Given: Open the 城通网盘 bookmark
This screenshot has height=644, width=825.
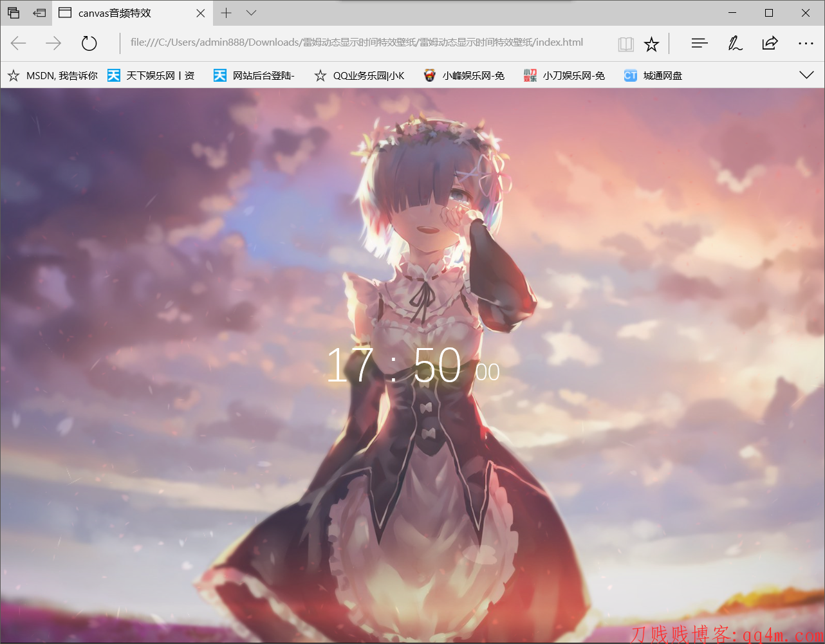Looking at the screenshot, I should click(x=653, y=76).
